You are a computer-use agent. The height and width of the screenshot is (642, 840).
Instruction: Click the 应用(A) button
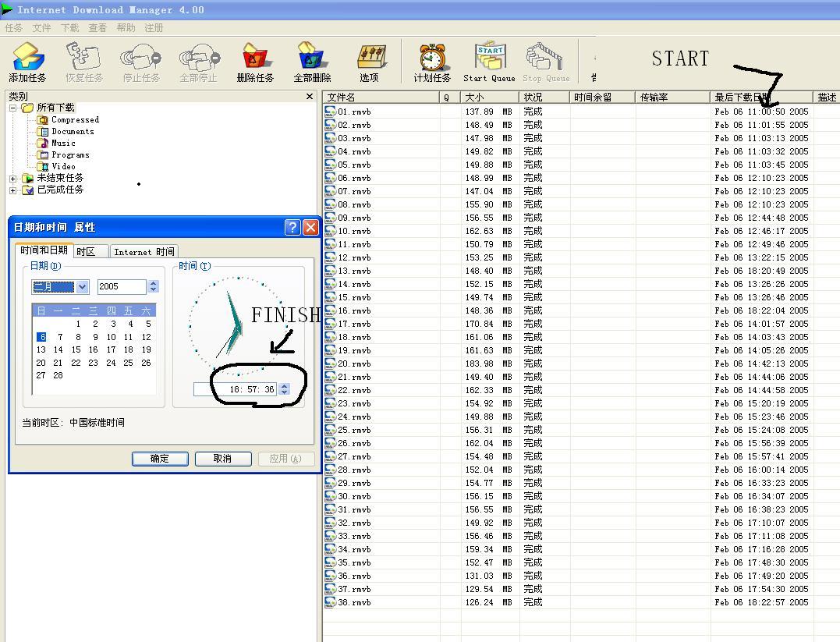tap(285, 459)
